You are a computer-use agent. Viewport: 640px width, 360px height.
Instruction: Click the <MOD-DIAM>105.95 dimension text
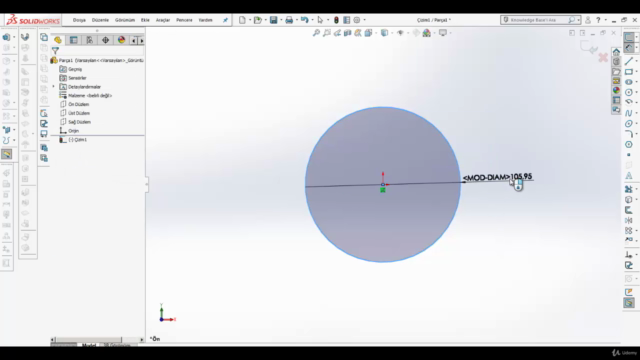[x=498, y=177]
